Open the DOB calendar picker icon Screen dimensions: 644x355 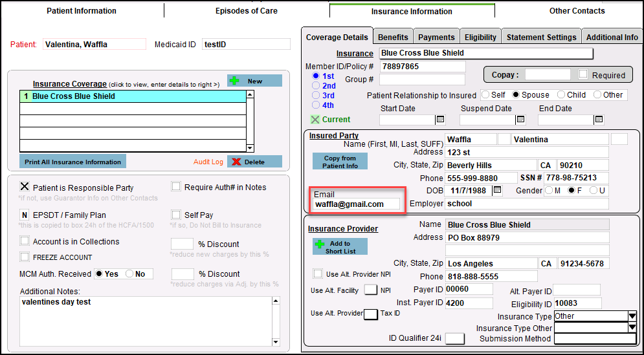(497, 190)
